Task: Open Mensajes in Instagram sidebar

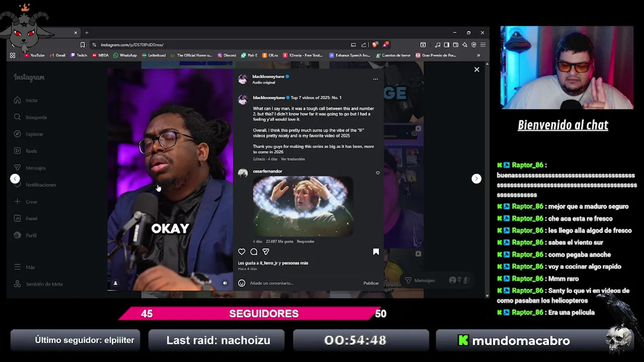Action: (30, 168)
